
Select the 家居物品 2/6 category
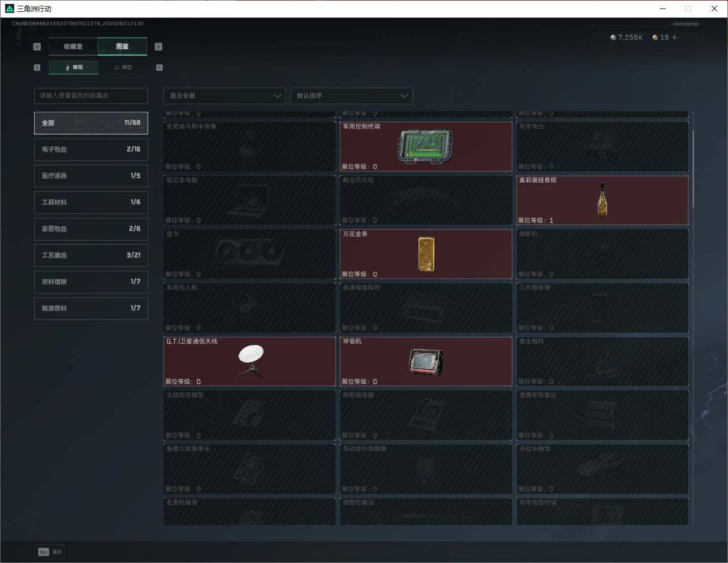pyautogui.click(x=91, y=229)
